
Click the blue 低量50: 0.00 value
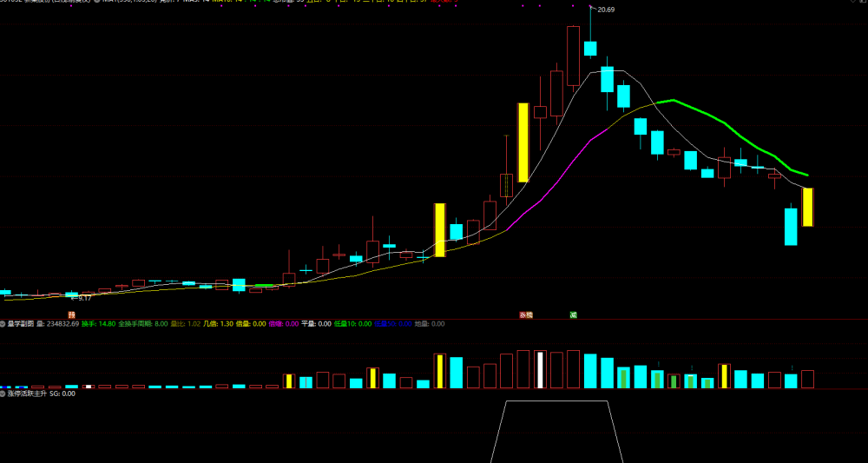pyautogui.click(x=393, y=323)
